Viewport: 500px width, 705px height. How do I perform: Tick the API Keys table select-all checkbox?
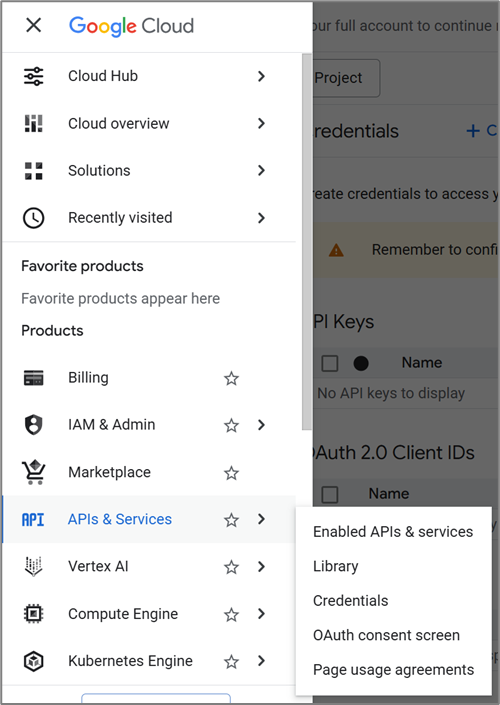pyautogui.click(x=330, y=363)
